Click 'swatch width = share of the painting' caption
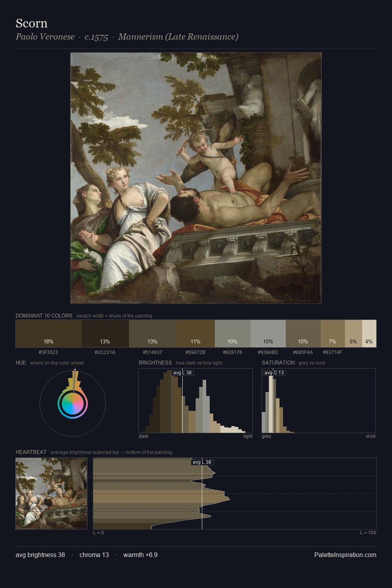 114,316
